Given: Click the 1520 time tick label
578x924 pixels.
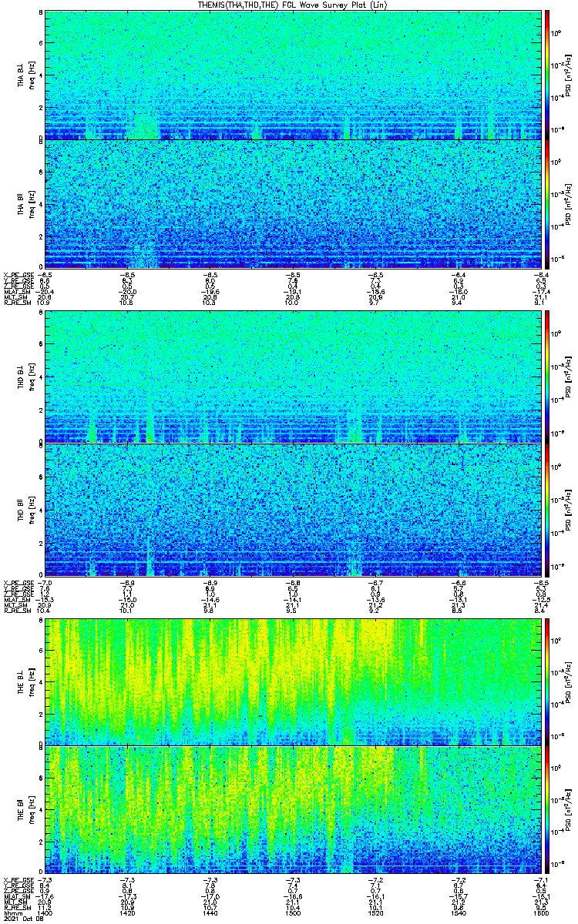Looking at the screenshot, I should click(x=375, y=912).
